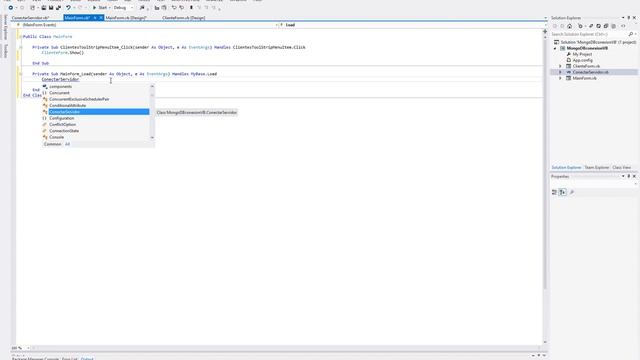Switch to the MainForm.vb [Design] tab

(126, 18)
